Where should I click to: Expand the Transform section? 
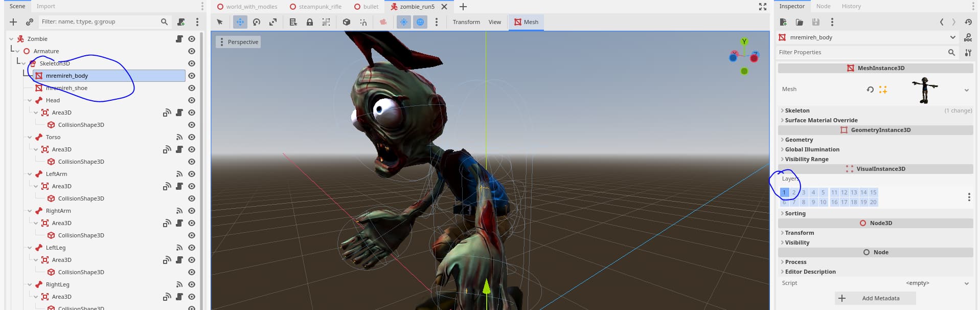point(799,233)
